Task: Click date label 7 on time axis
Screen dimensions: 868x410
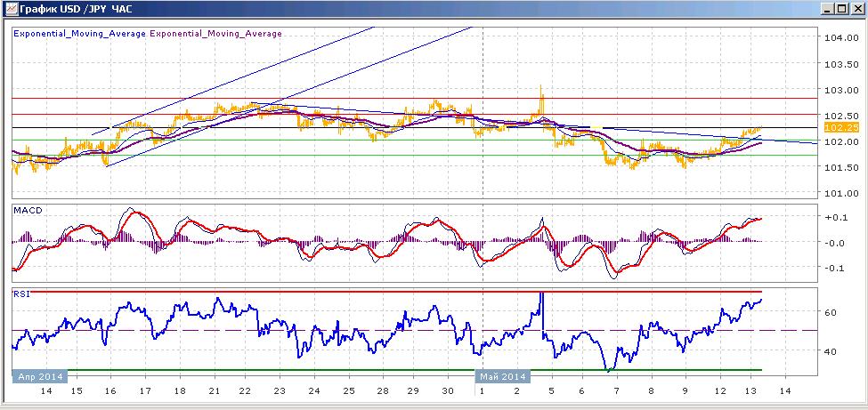Action: coord(616,391)
